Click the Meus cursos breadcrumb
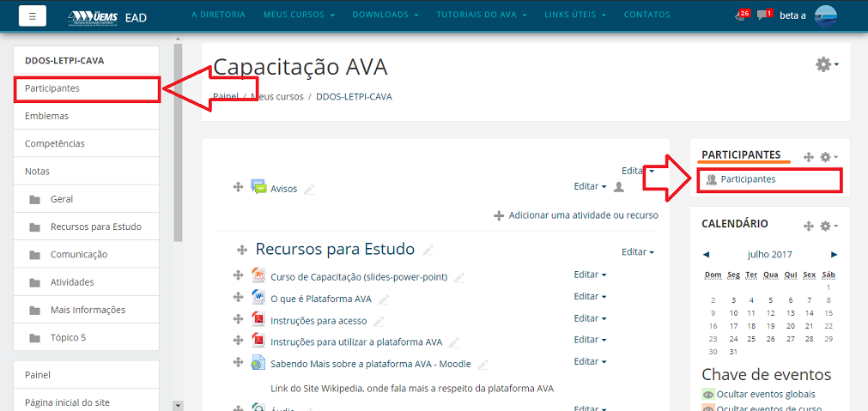 276,96
